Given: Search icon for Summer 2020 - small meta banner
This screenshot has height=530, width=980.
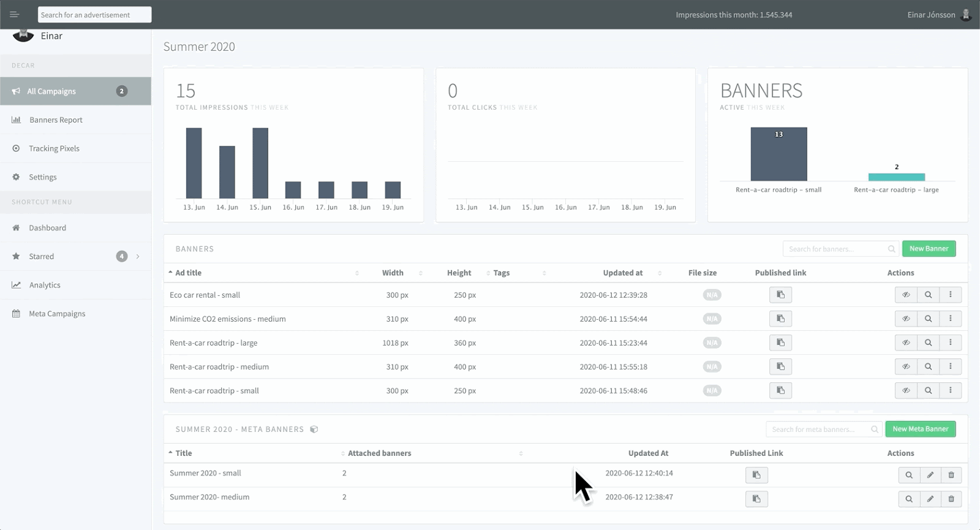Looking at the screenshot, I should [x=909, y=475].
